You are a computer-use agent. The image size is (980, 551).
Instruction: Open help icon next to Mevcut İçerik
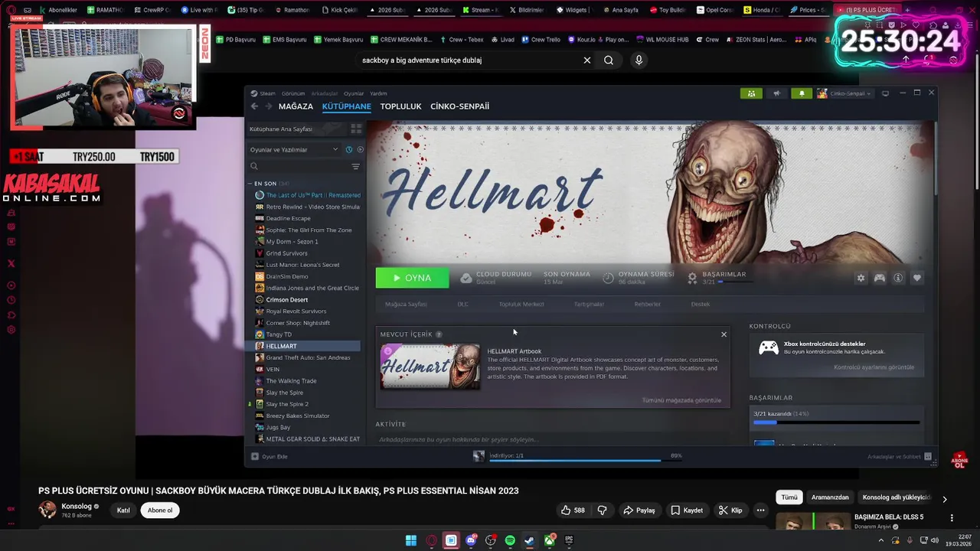coord(439,334)
